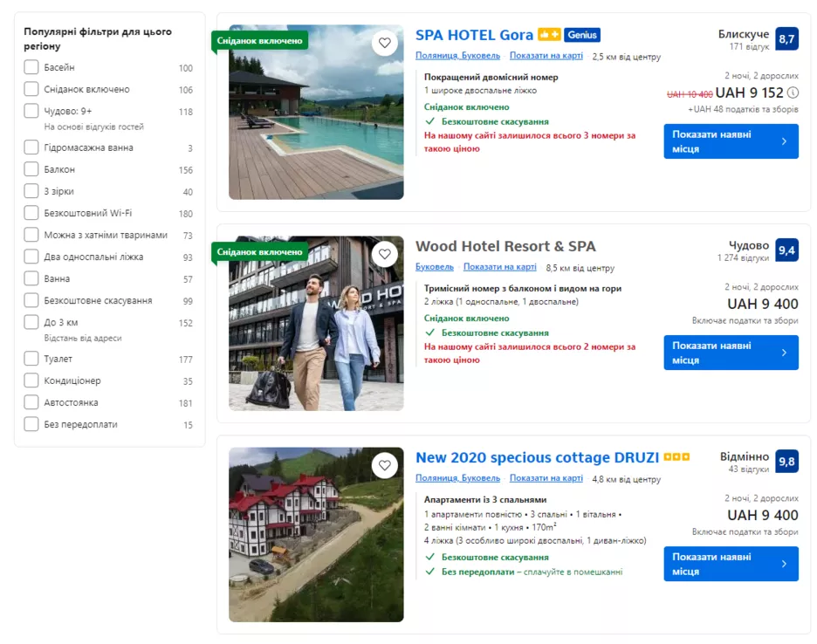Image resolution: width=817 pixels, height=644 pixels.
Task: Select the Балкон filter checkbox
Action: (31, 169)
